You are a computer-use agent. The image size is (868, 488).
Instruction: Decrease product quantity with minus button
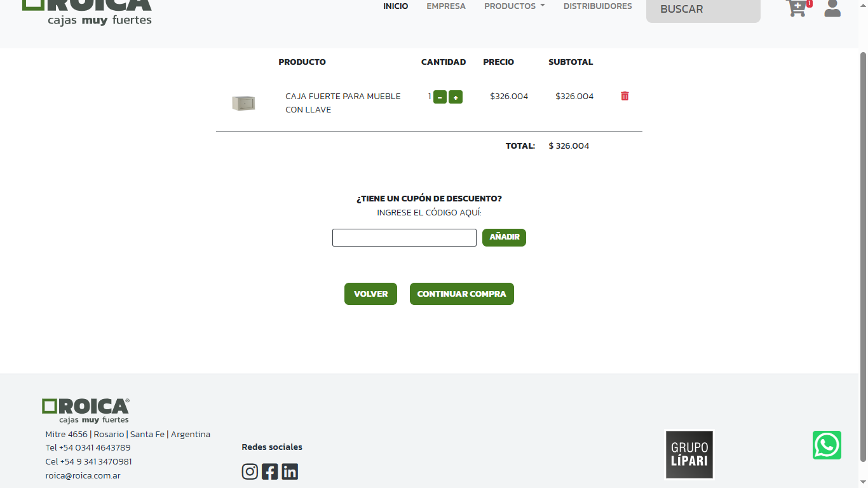click(x=440, y=97)
